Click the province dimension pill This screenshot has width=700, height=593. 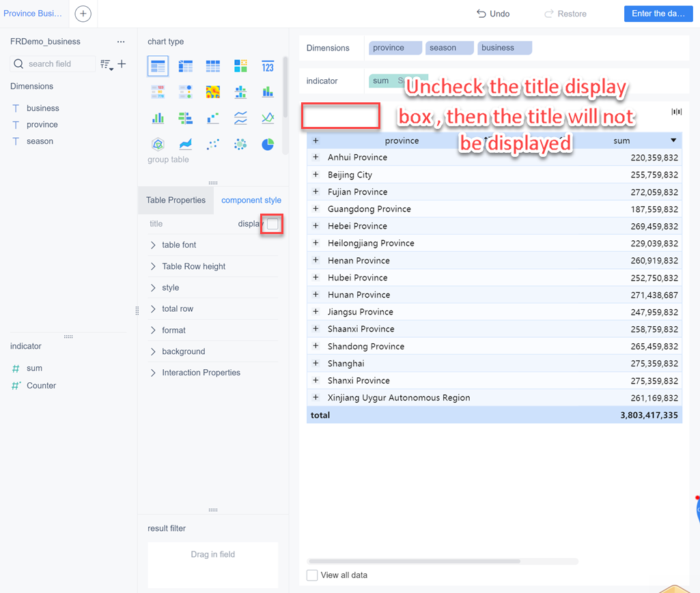pyautogui.click(x=395, y=48)
